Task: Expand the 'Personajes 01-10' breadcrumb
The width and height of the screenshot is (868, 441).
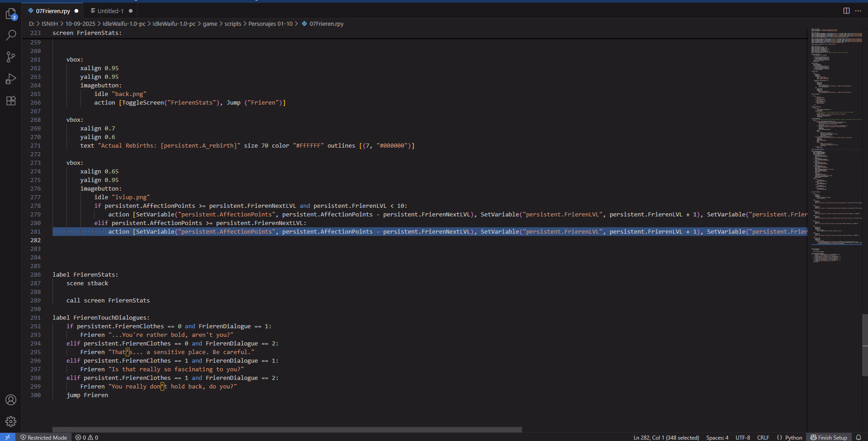Action: coord(270,24)
